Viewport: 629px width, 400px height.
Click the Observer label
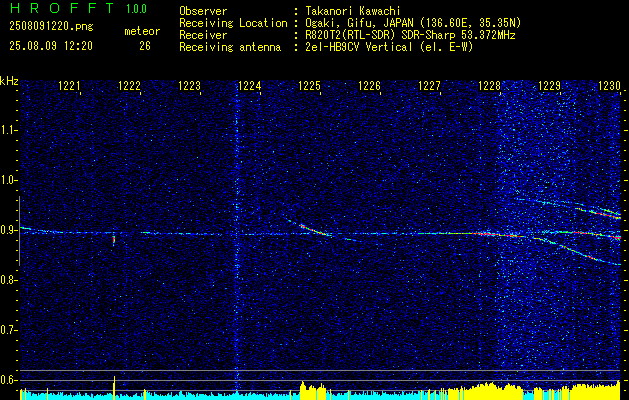click(x=203, y=11)
